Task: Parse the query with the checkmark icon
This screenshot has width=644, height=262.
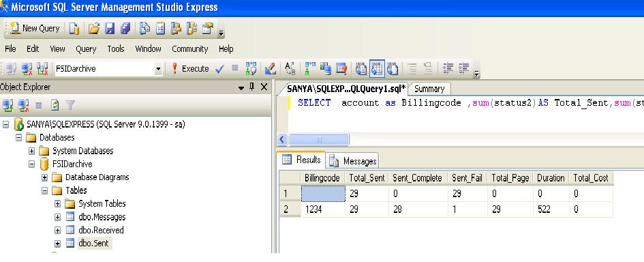Action: click(219, 69)
